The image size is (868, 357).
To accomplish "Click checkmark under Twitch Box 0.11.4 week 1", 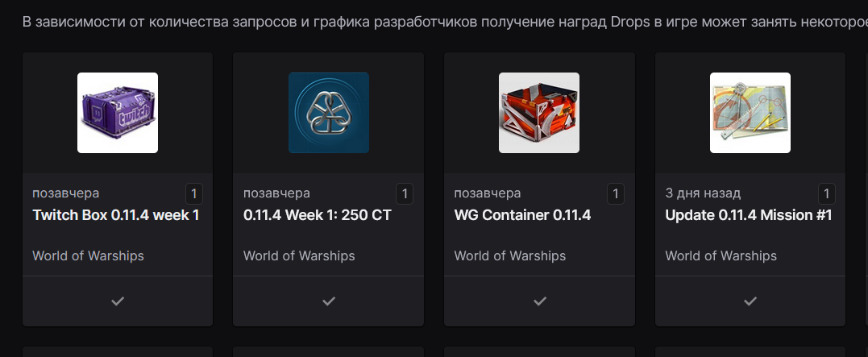I will coord(118,301).
